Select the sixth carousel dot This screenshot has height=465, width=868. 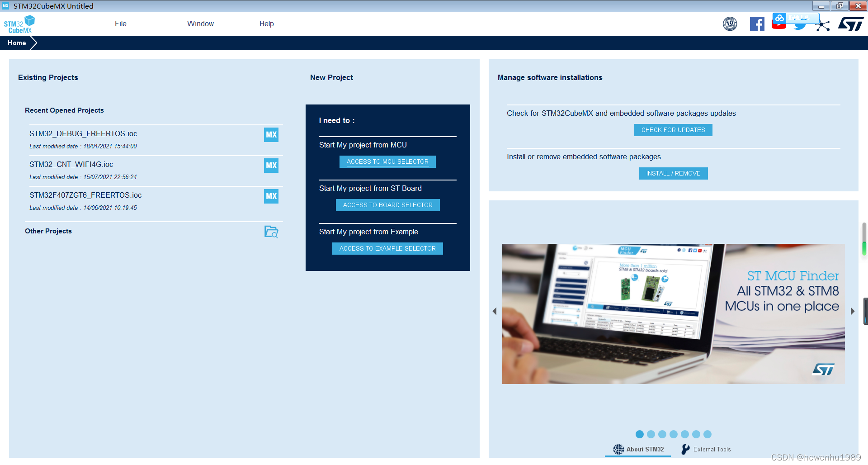pos(696,434)
